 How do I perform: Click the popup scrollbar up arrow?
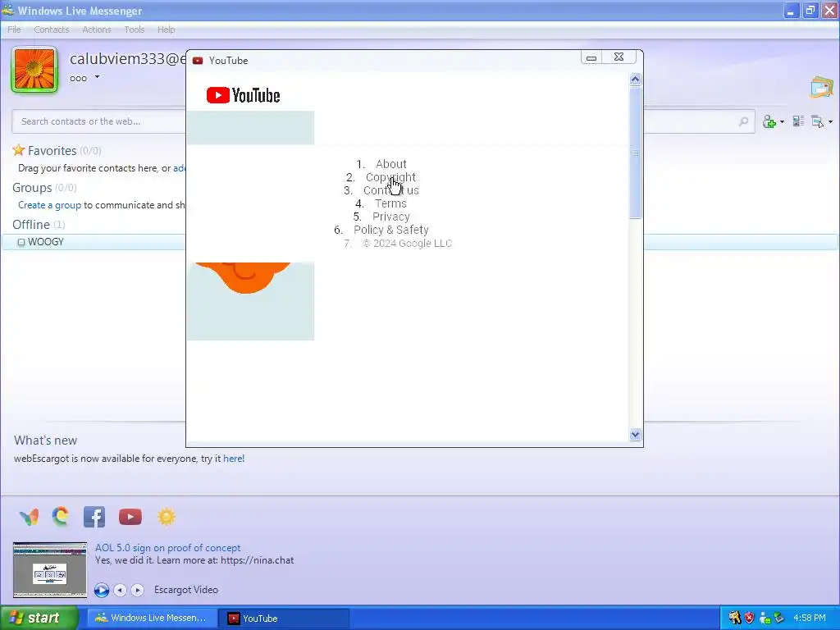636,80
